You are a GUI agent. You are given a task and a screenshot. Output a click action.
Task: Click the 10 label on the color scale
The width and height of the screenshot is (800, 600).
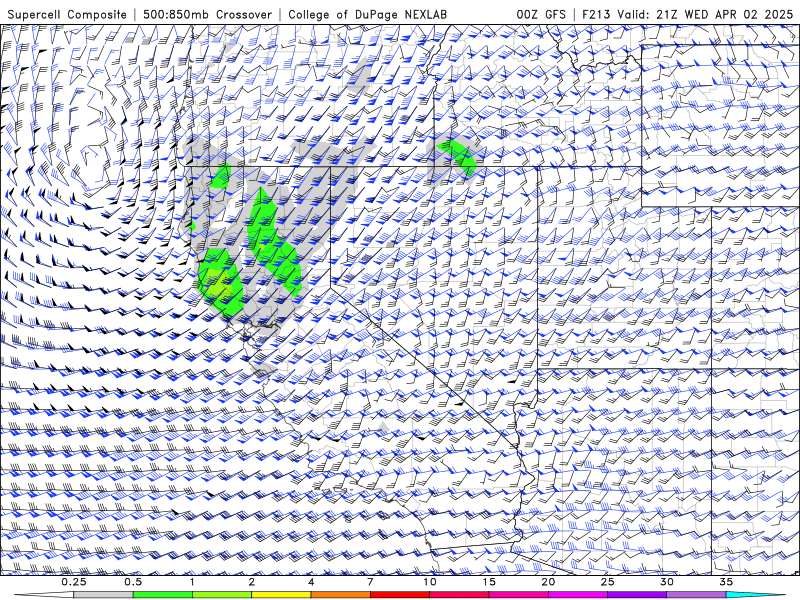point(430,582)
